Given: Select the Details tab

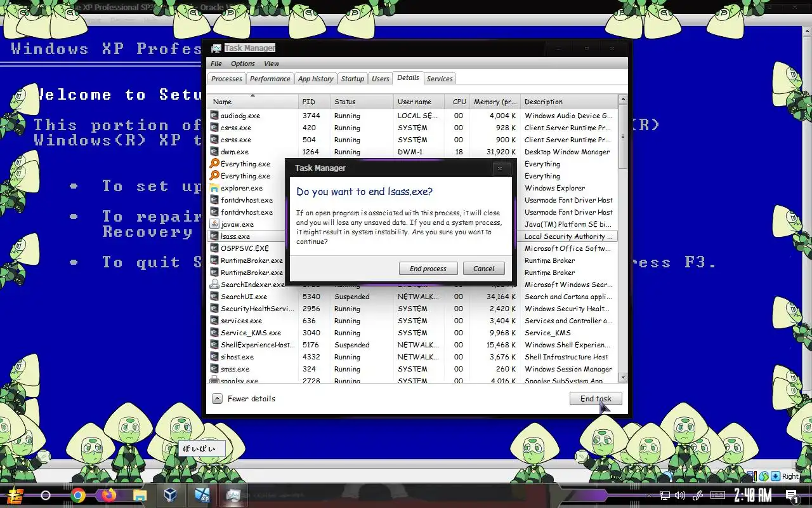Looking at the screenshot, I should (408, 77).
